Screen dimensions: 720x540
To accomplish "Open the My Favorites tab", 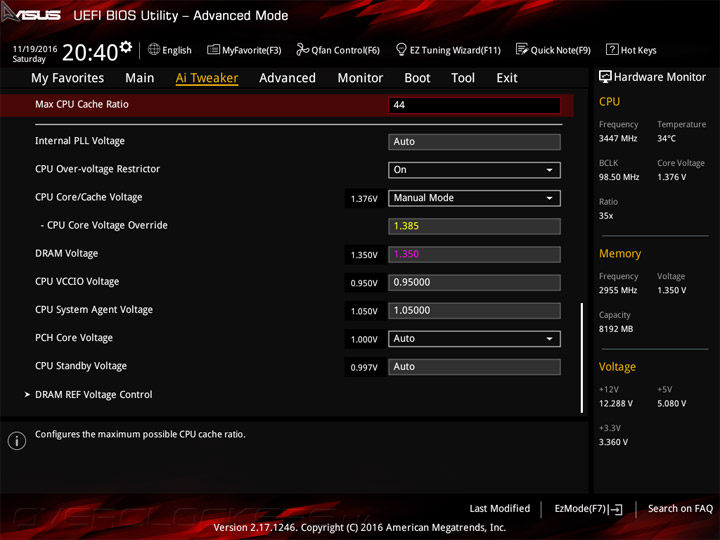I will pos(68,78).
